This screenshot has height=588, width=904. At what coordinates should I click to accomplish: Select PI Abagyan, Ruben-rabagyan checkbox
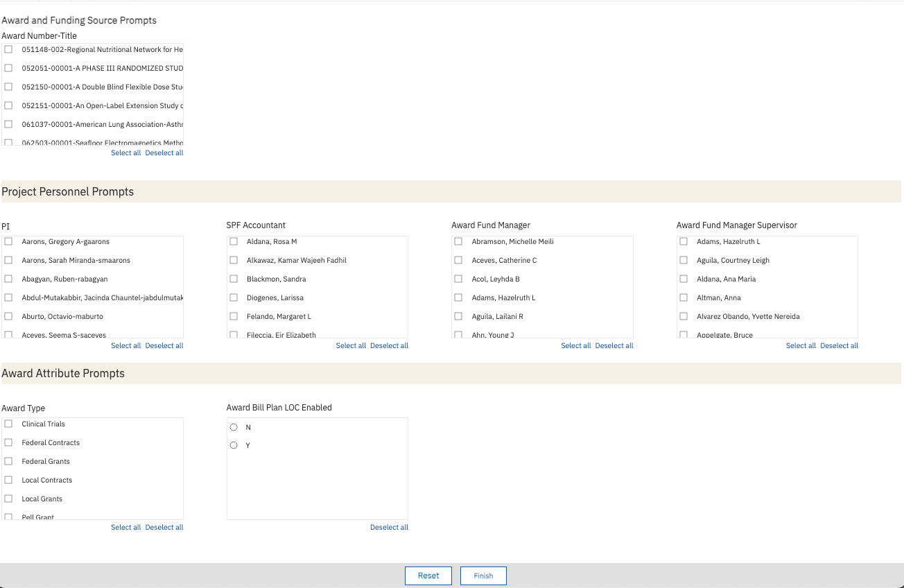tap(8, 279)
